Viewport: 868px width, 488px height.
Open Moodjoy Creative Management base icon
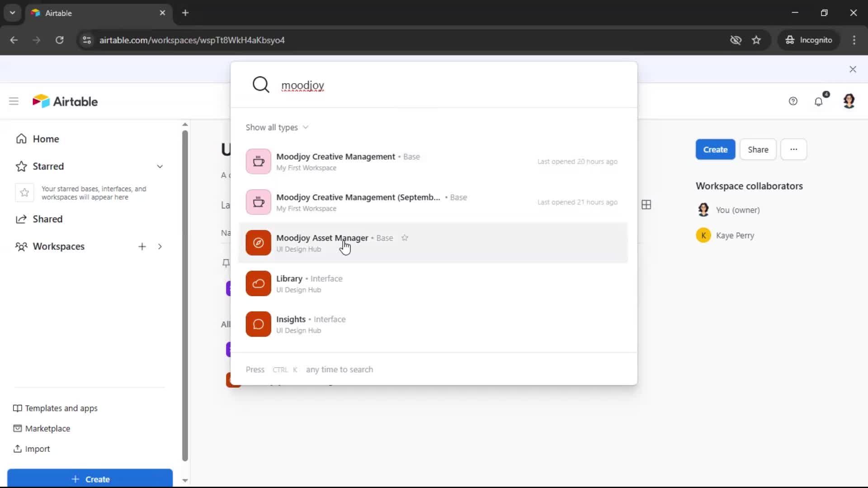[258, 161]
